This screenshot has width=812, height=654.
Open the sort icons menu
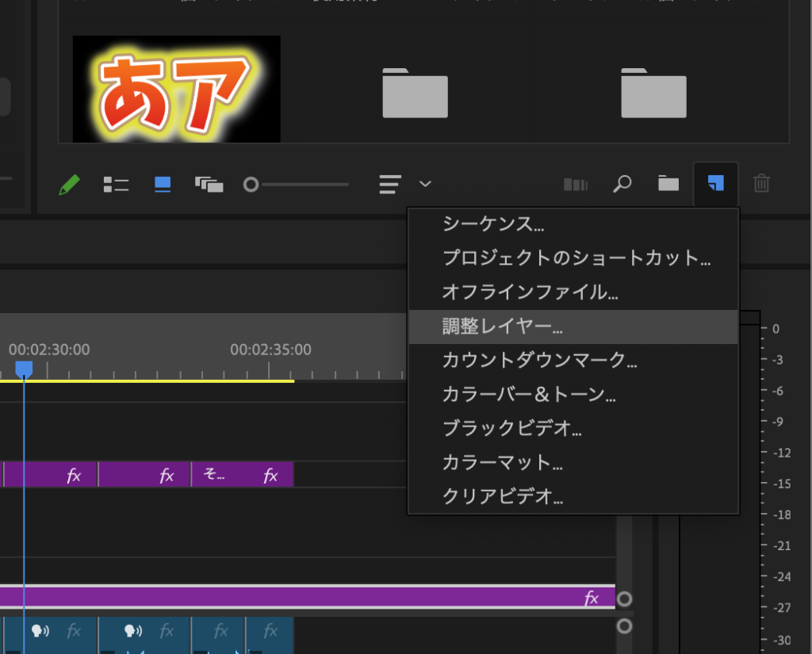pyautogui.click(x=389, y=185)
